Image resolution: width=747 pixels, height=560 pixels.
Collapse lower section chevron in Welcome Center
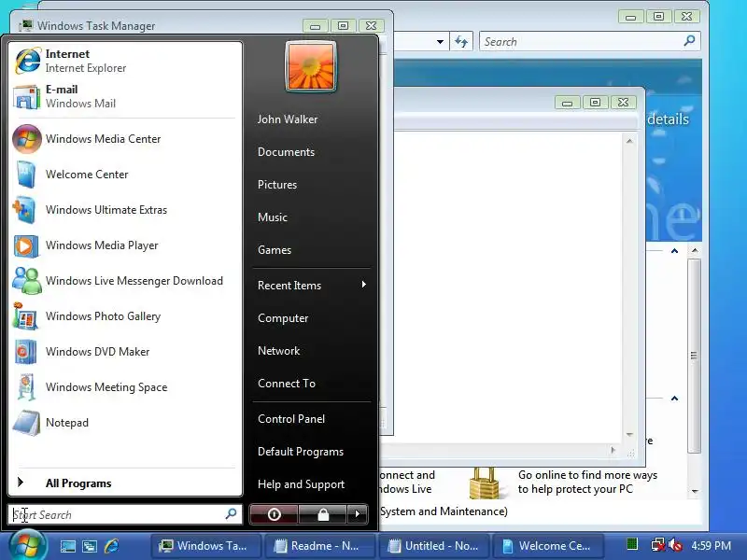(674, 399)
